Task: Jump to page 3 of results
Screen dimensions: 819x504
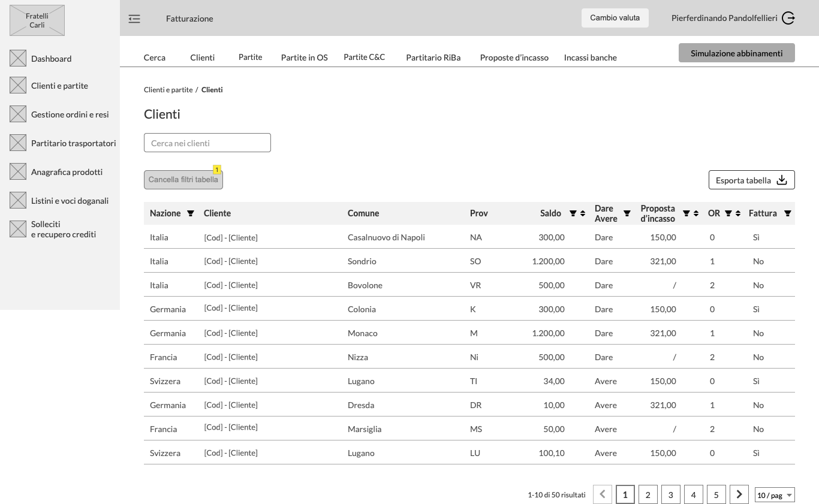Action: 670,494
